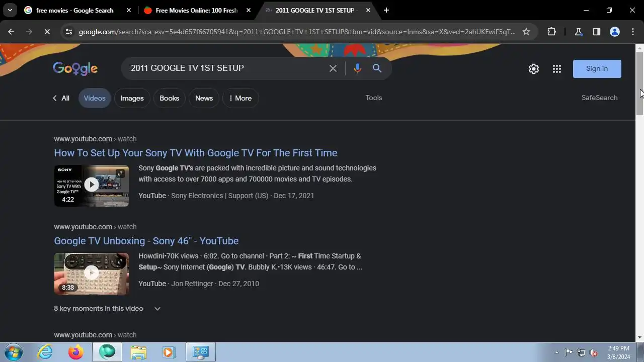Click the 'Jon Rettinger' channel text

[192, 284]
